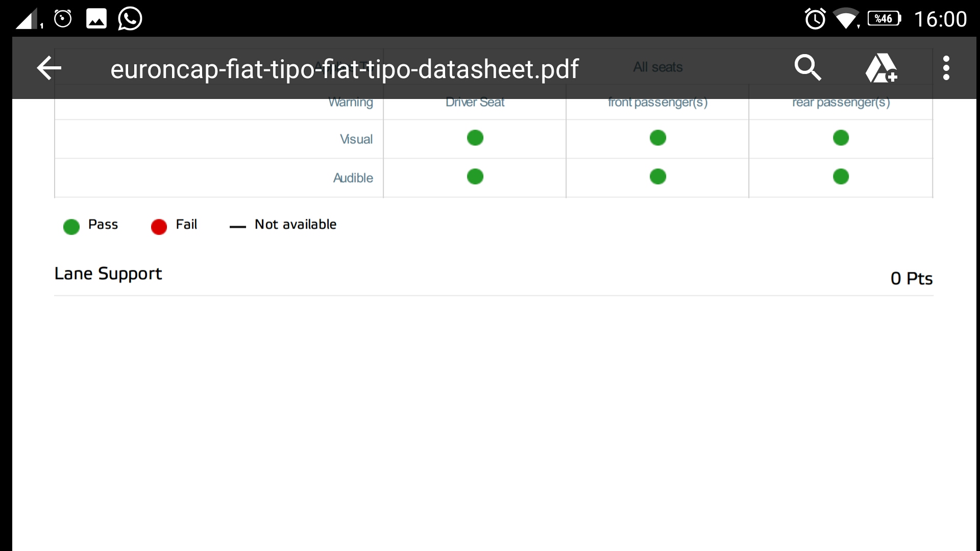Select the PDF file name title
980x551 pixels.
click(x=345, y=69)
